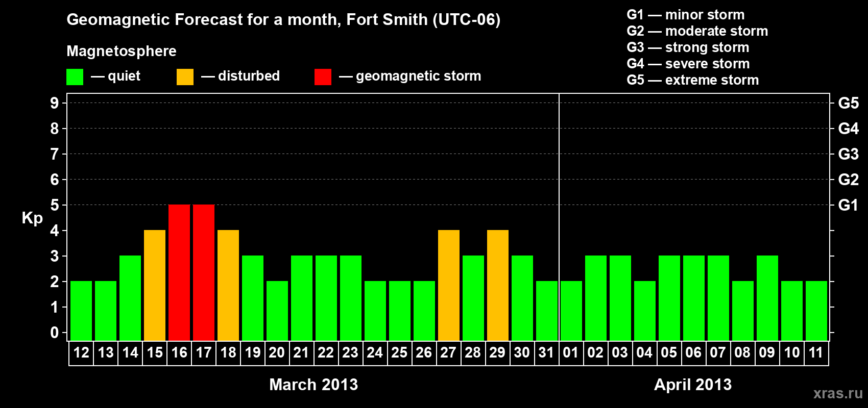The width and height of the screenshot is (868, 408).
Task: Click the Geomagnetic Forecast chart title
Action: click(283, 19)
